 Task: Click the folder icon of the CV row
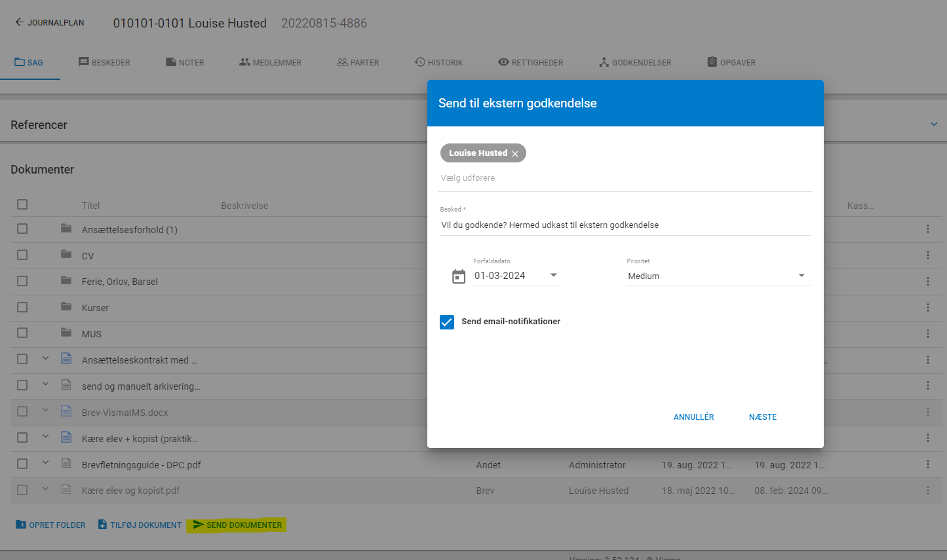tap(66, 254)
